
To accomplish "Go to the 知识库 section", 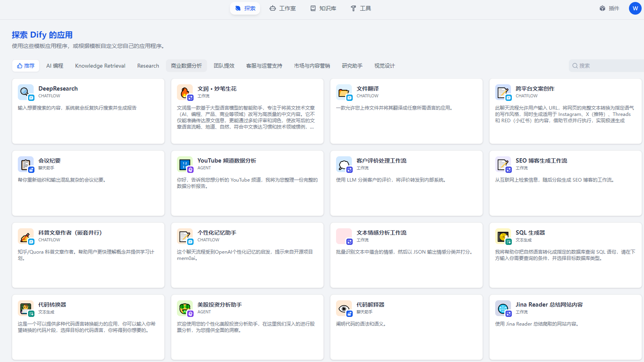I will coord(323,8).
